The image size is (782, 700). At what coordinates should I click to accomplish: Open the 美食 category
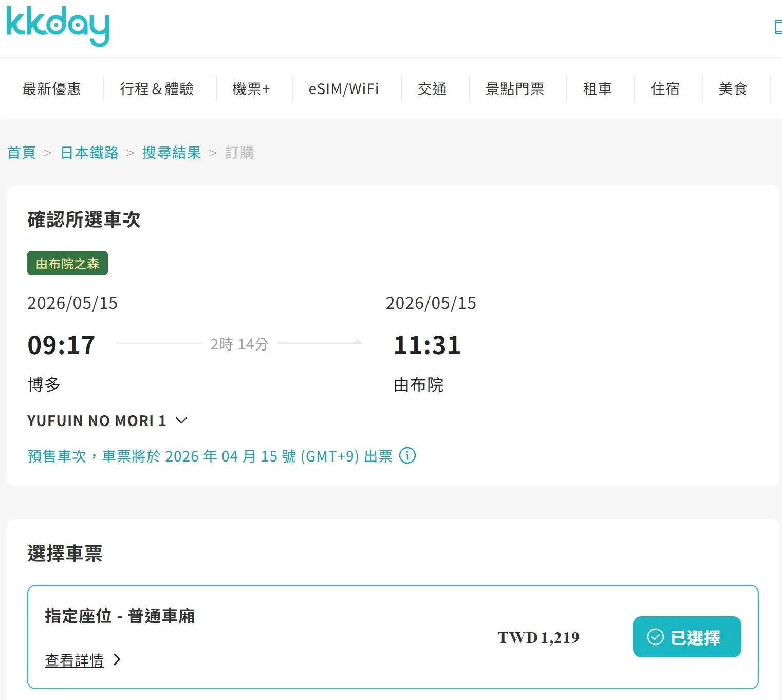point(733,89)
